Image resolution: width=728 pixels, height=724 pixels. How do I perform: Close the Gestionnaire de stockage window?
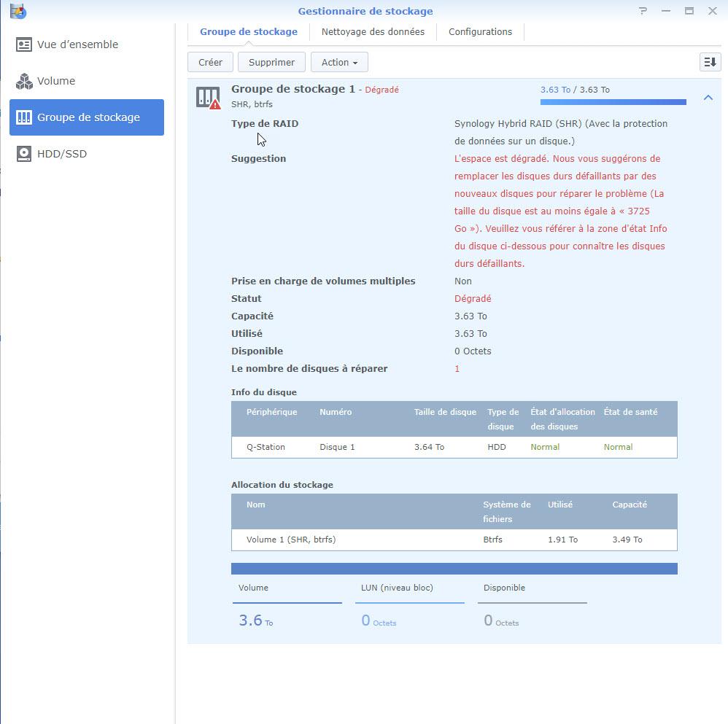pyautogui.click(x=713, y=11)
